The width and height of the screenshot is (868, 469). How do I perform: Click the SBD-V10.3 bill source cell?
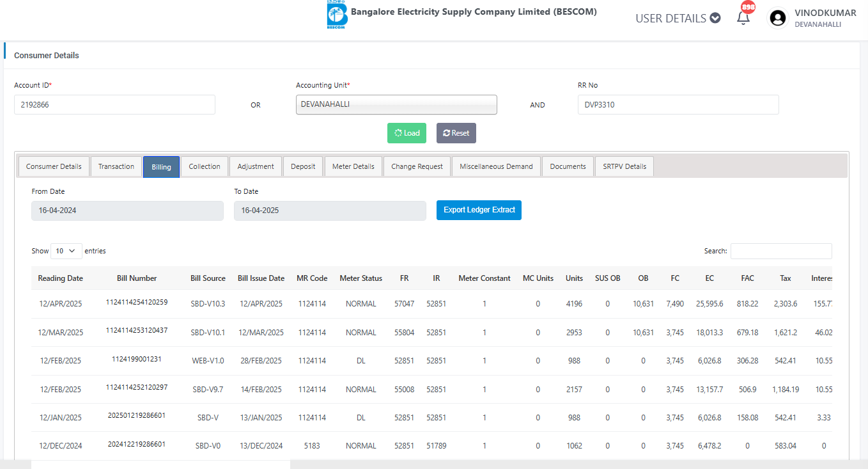pyautogui.click(x=208, y=304)
